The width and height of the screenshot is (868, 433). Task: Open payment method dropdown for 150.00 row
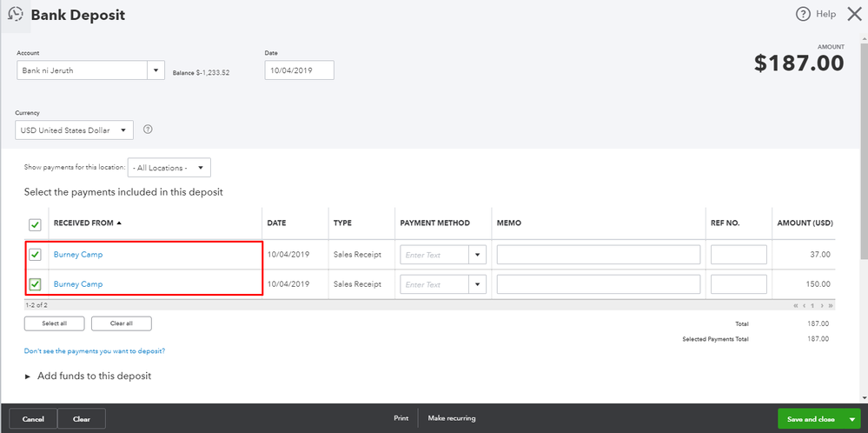477,284
